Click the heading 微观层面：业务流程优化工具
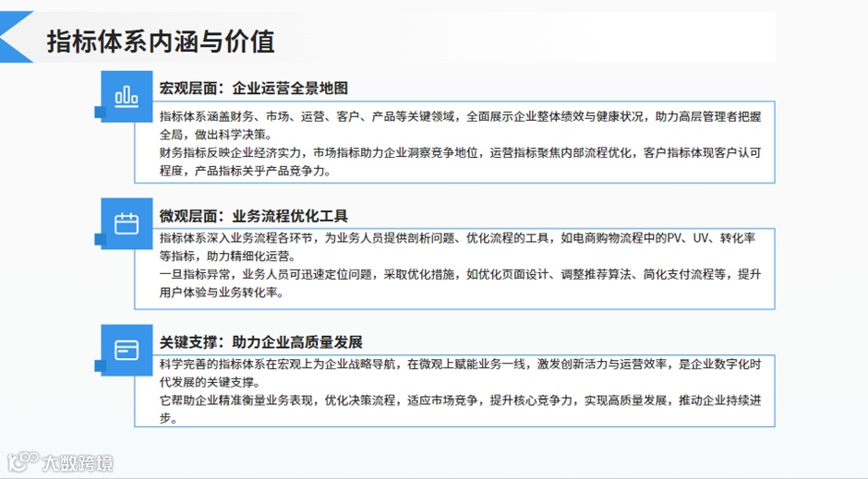This screenshot has height=479, width=868. [254, 216]
